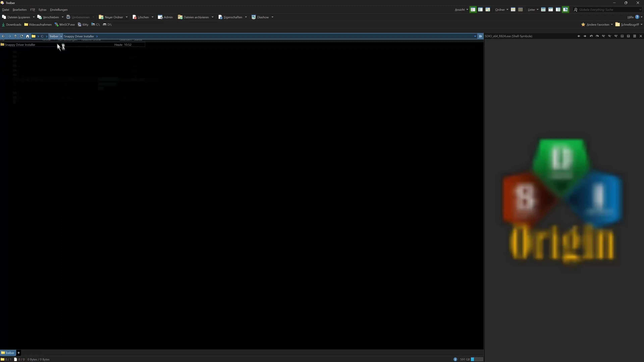Viewport: 644px width, 362px height.
Task: Click zoom in icon in viewer pane
Action: [603, 36]
